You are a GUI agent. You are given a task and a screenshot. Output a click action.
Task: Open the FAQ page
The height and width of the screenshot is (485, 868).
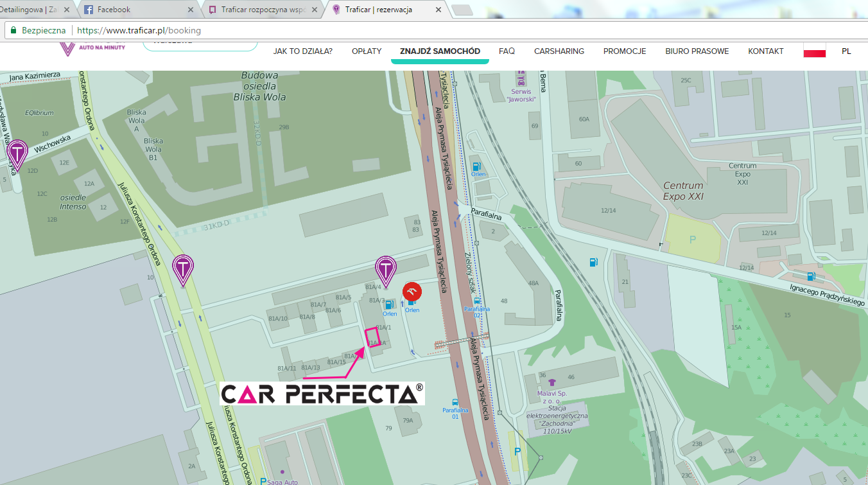(507, 51)
